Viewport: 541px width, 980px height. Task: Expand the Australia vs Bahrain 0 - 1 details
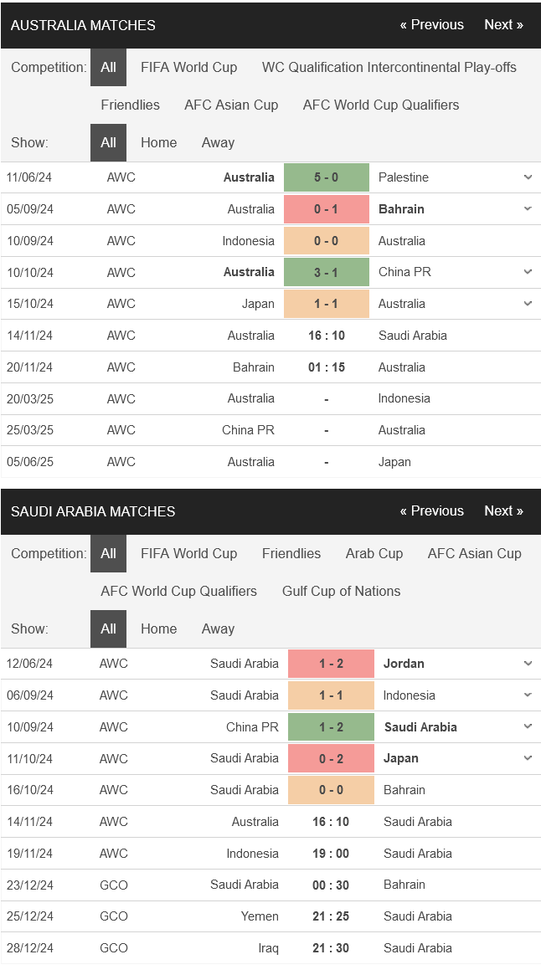(x=528, y=208)
